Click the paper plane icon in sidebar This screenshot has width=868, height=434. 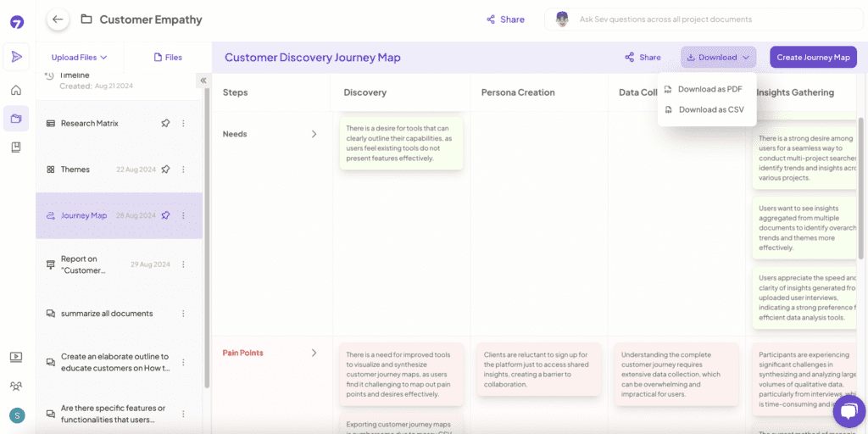(x=16, y=57)
